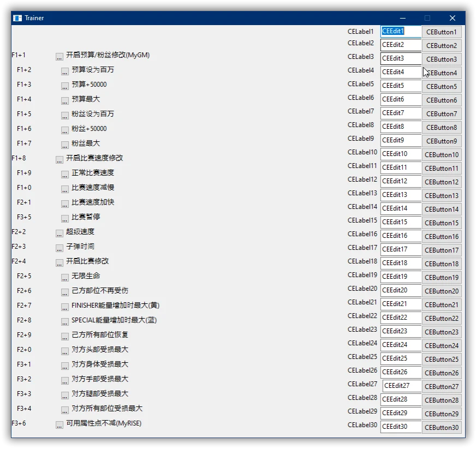The width and height of the screenshot is (476, 449).
Task: Toggle the 对方手部受损最大 checkbox
Action: (64, 381)
